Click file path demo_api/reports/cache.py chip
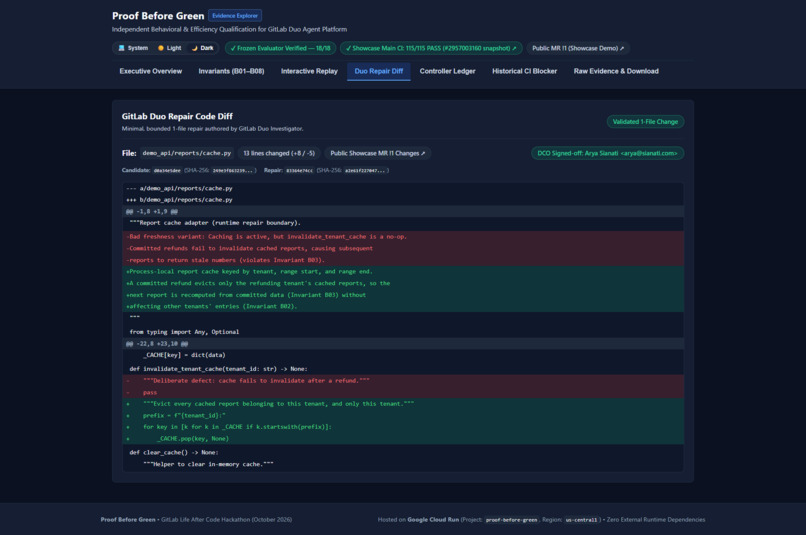This screenshot has width=806, height=535. click(187, 153)
